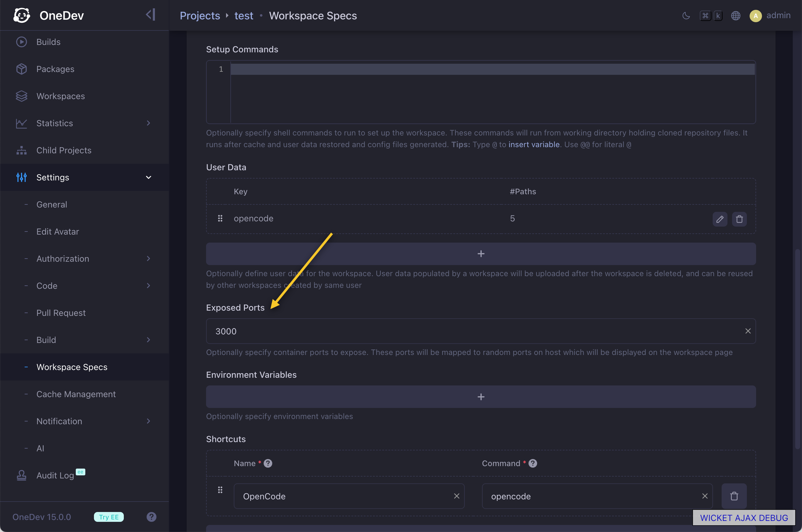The height and width of the screenshot is (532, 802).
Task: Open Cache Management settings page
Action: (x=76, y=394)
